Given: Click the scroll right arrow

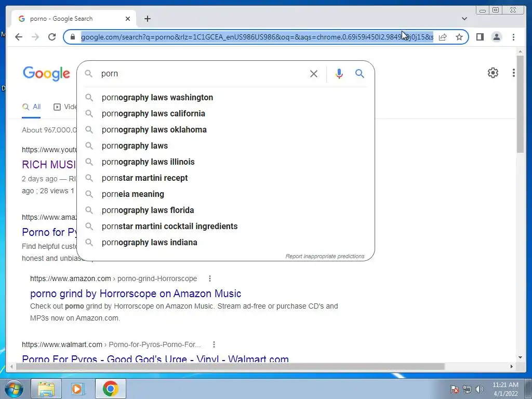Looking at the screenshot, I should tap(512, 366).
